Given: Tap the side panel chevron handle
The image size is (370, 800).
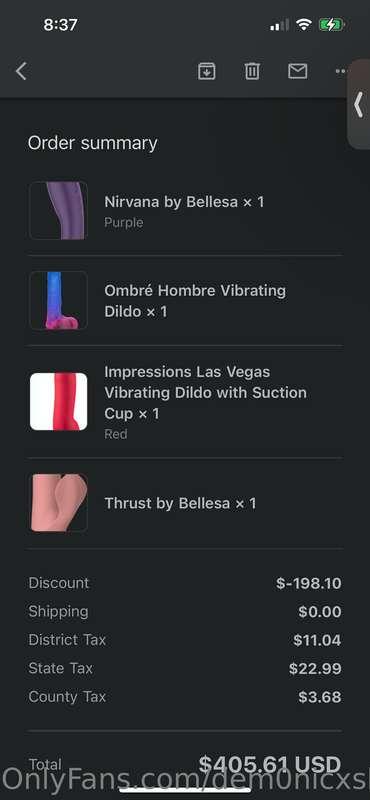Looking at the screenshot, I should tap(359, 106).
